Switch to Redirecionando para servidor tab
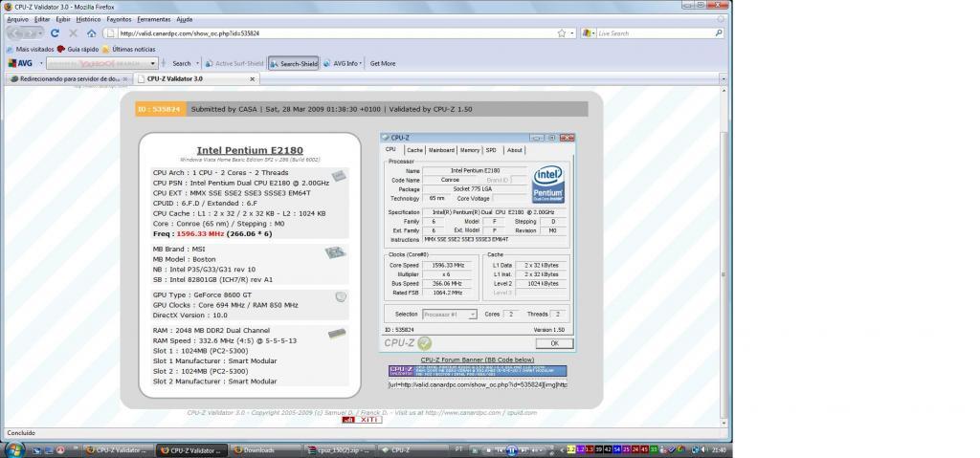This screenshot has height=458, width=980. coord(69,79)
